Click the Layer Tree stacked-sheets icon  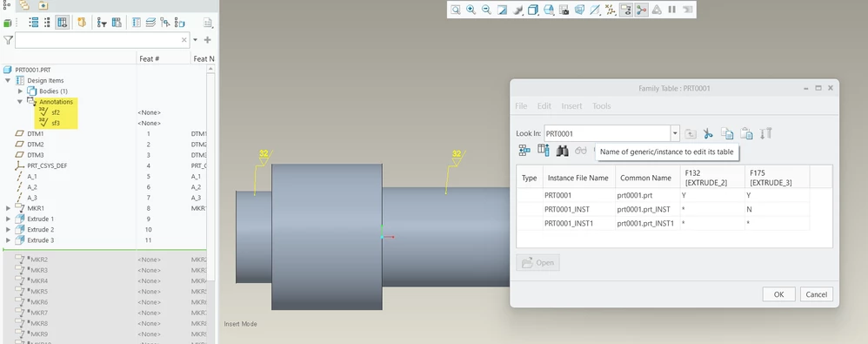(150, 23)
